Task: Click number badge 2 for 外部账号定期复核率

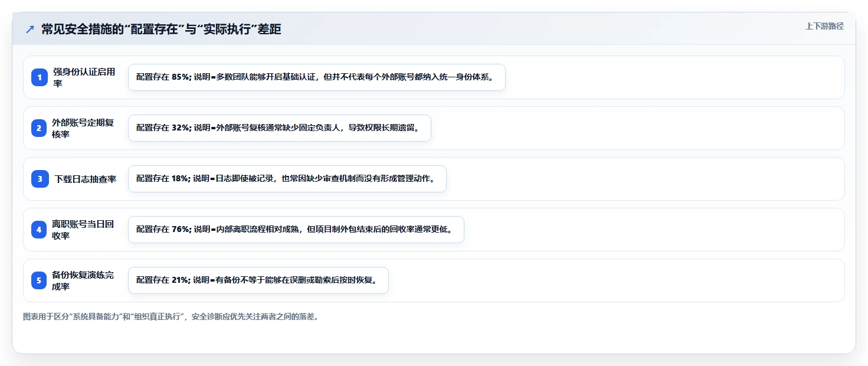Action: 40,128
